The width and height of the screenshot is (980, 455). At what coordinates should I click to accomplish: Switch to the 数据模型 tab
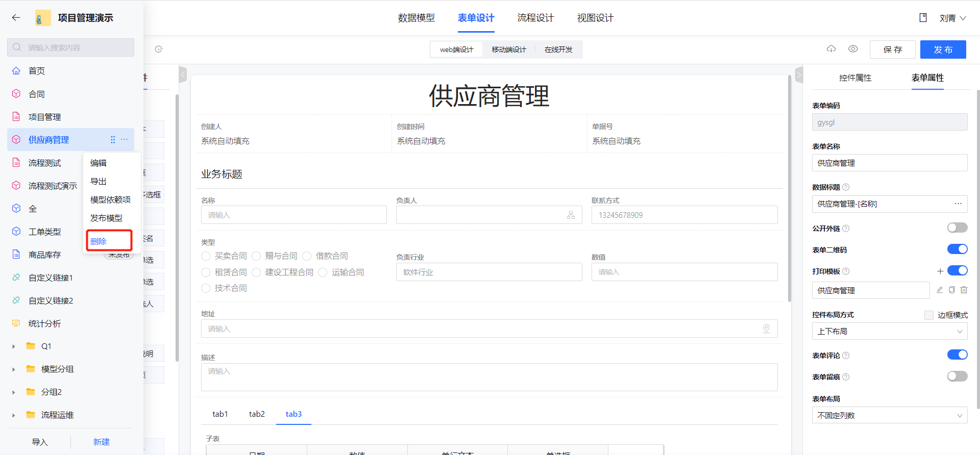(x=416, y=18)
